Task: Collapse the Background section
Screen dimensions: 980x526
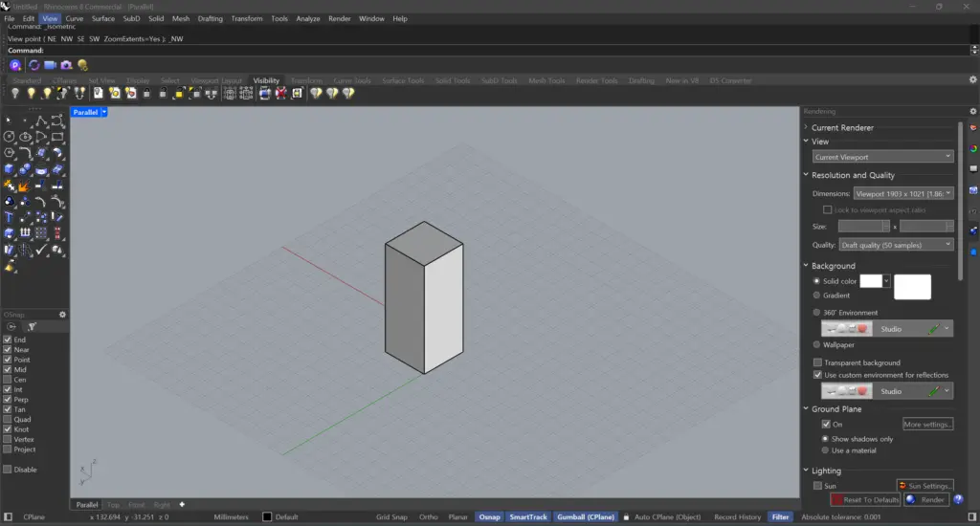Action: pos(806,266)
